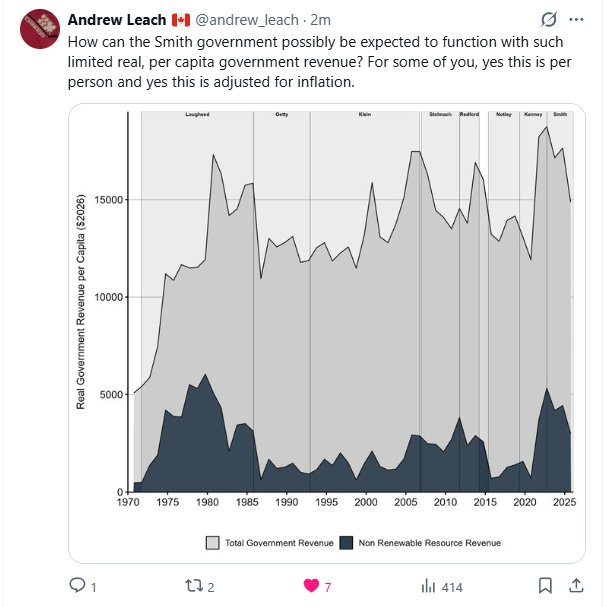
Task: Click the like count number 7
Action: point(328,586)
